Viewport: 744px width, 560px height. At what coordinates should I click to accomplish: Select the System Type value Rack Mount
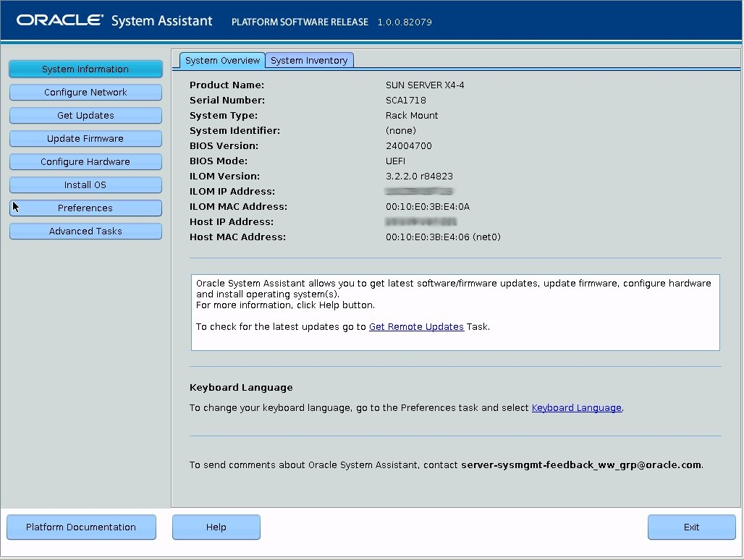click(x=411, y=116)
